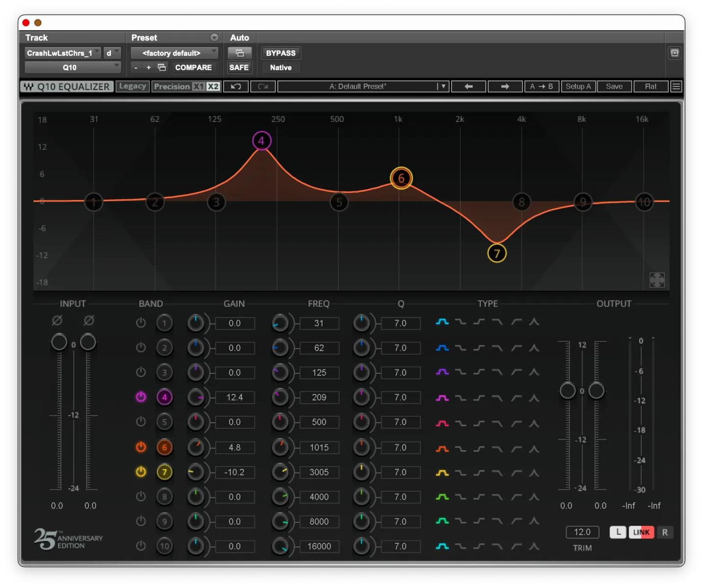The image size is (703, 588).
Task: Select the X2 precision mode
Action: [x=213, y=86]
